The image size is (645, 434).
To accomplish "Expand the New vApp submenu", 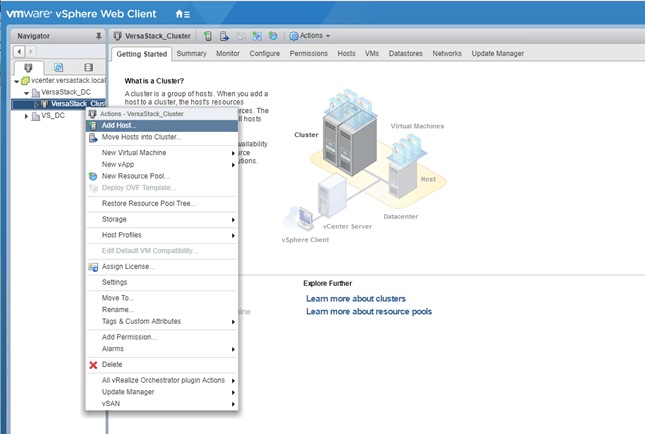I will [233, 165].
